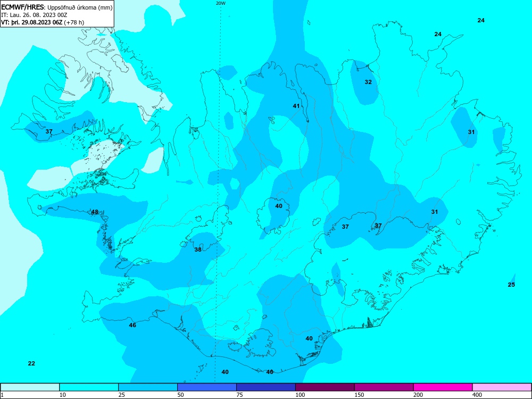Click the legend tick label 100

tap(300, 395)
